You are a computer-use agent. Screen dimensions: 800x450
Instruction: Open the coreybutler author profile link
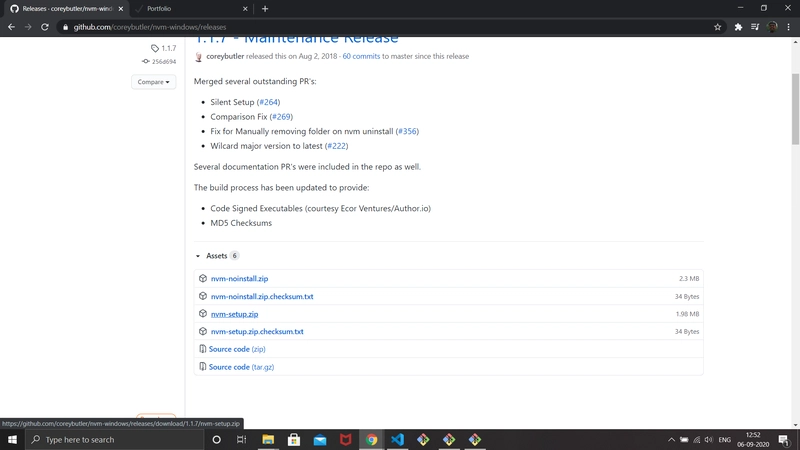point(225,56)
